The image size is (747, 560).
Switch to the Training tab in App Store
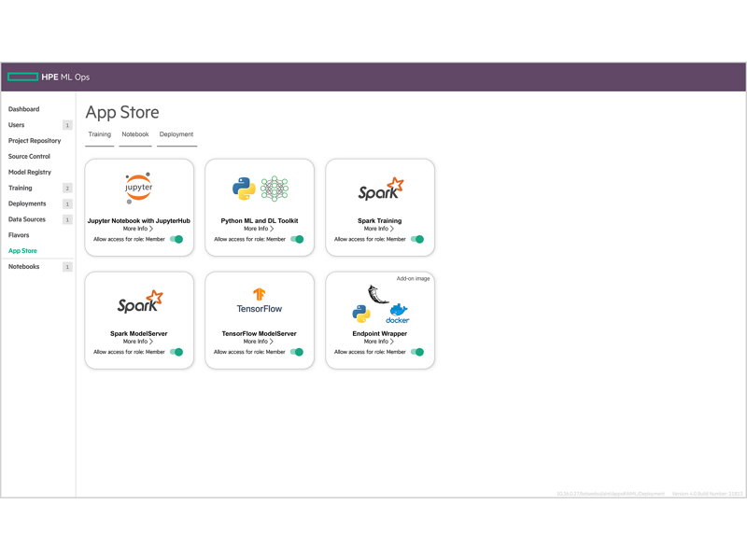point(100,134)
